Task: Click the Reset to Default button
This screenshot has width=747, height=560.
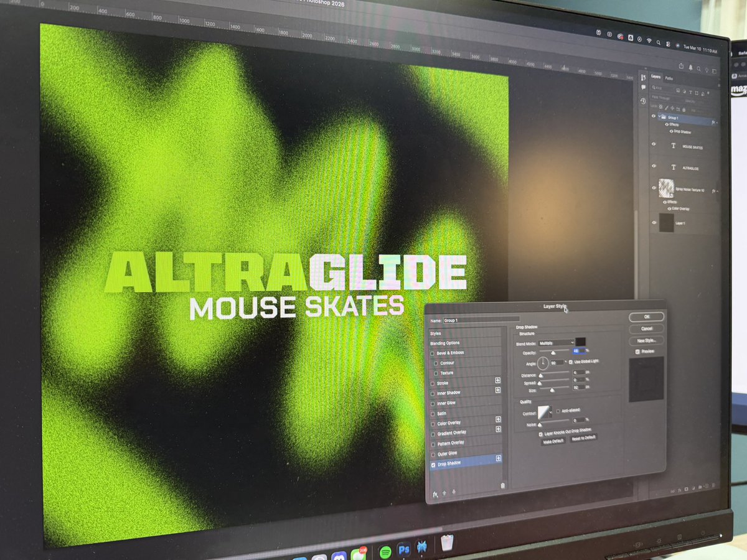Action: (x=583, y=438)
